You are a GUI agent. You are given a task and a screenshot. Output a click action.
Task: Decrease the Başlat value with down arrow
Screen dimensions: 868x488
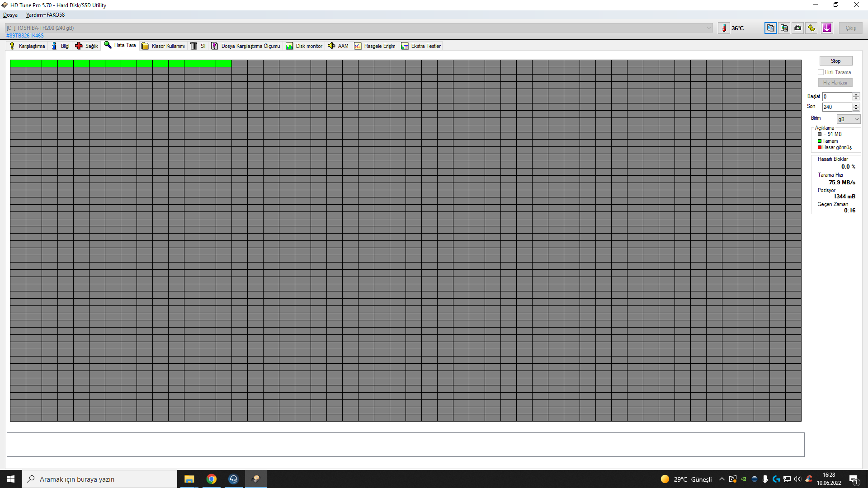[x=856, y=99]
